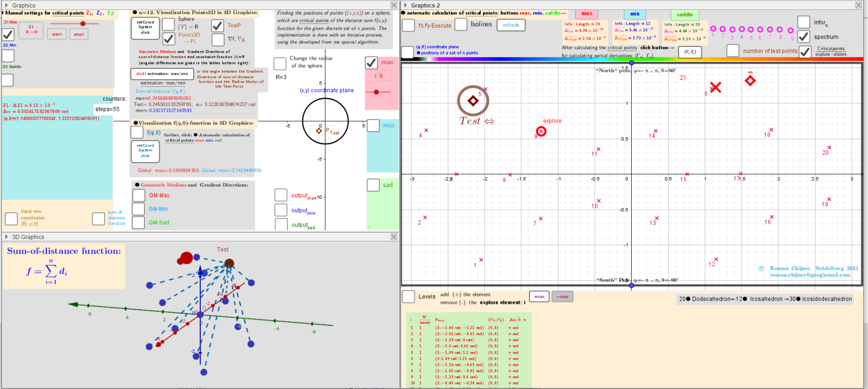
Task: Click the 'click! estimation: max/min' button
Action: pyautogui.click(x=162, y=74)
